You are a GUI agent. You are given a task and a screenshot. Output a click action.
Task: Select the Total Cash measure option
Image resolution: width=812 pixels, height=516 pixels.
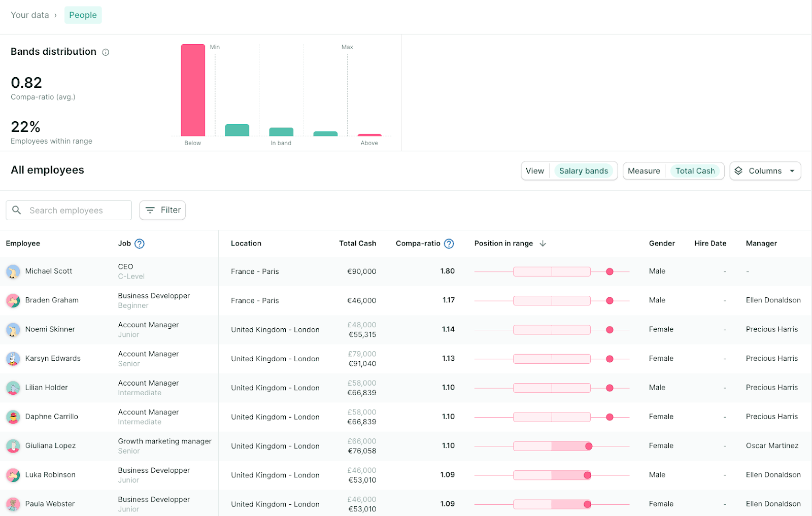tap(695, 171)
